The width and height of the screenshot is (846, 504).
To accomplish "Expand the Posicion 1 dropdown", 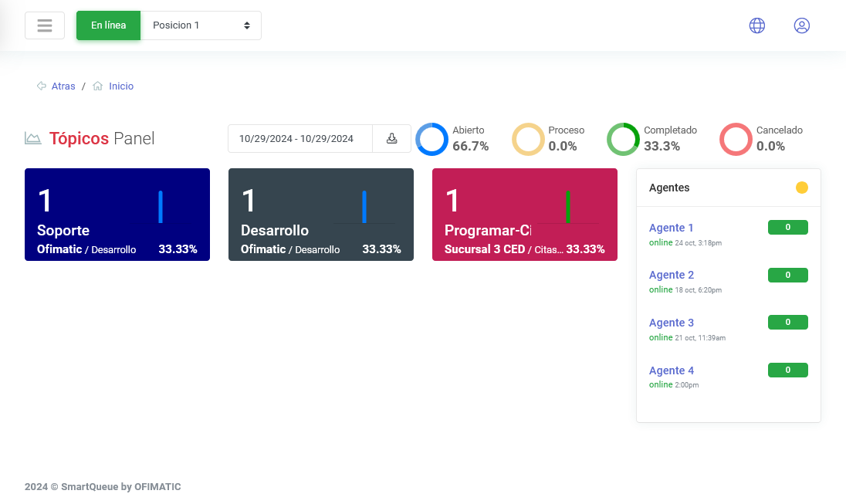I will [201, 25].
